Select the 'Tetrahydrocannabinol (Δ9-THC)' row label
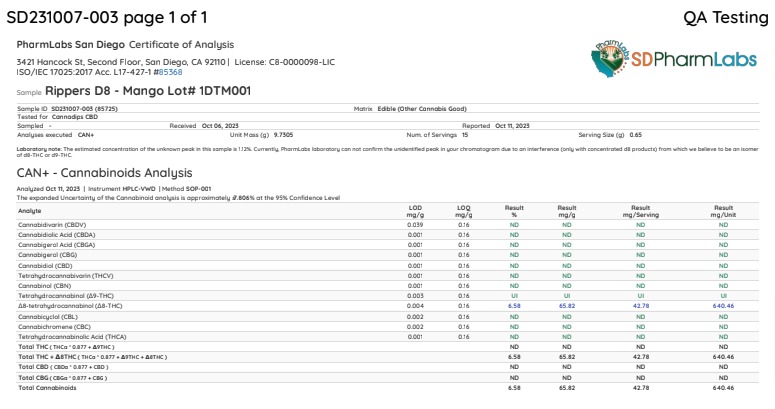The image size is (775, 409). pyautogui.click(x=66, y=296)
